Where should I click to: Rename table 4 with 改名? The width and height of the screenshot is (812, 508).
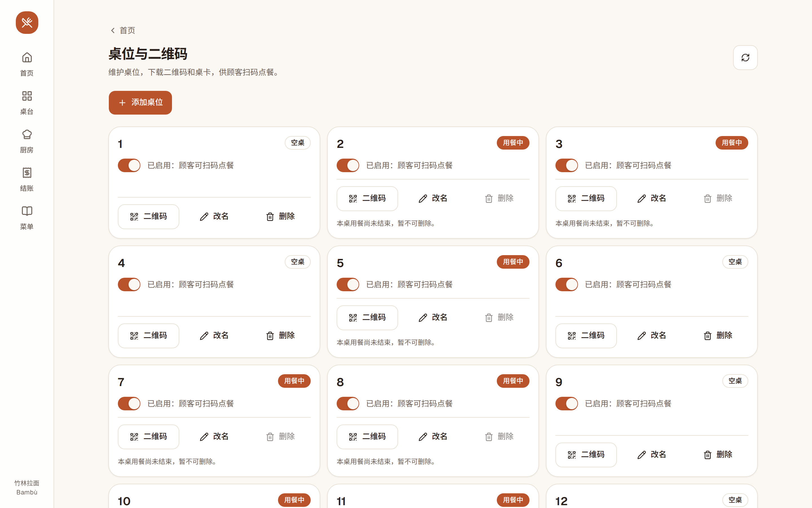click(214, 336)
